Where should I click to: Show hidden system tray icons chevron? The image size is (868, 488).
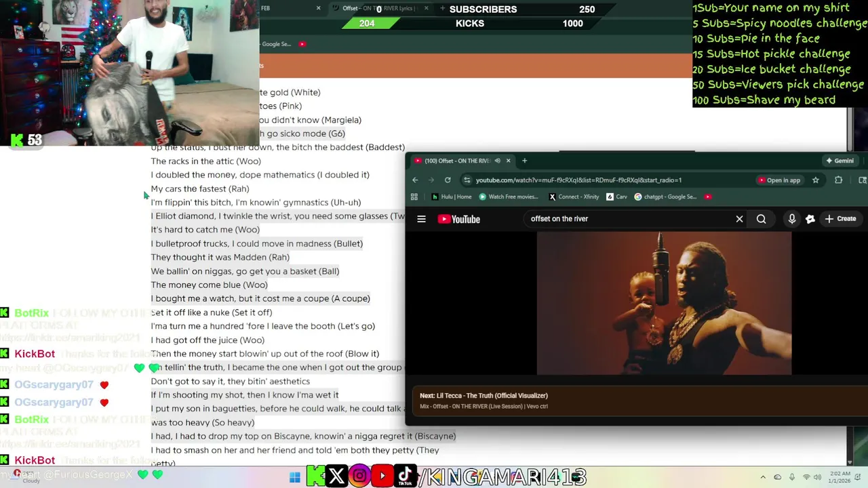[763, 477]
